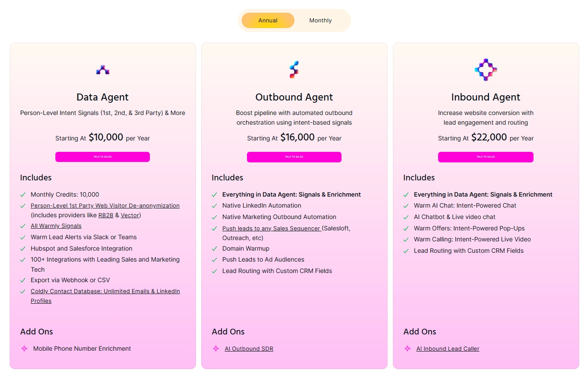Open the RB2B provider link
Viewport: 588px width, 377px height.
click(105, 215)
